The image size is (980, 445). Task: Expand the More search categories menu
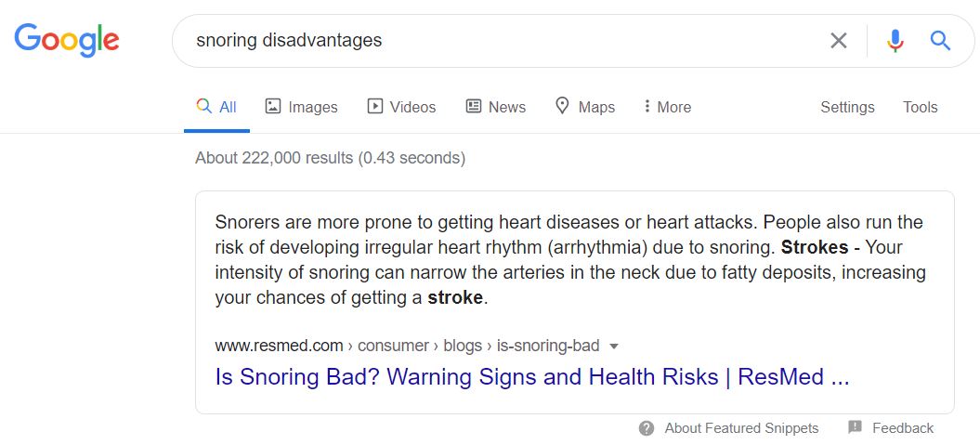coord(667,107)
